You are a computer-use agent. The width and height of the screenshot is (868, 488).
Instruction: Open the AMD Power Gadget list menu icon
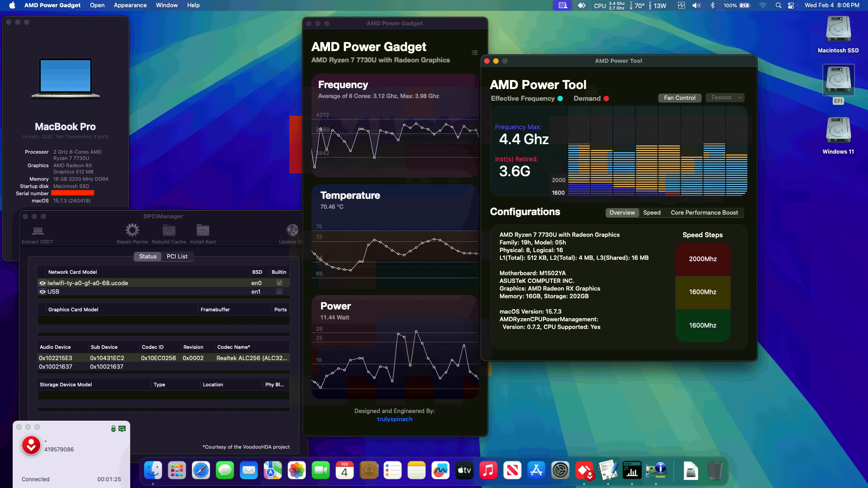pyautogui.click(x=475, y=53)
